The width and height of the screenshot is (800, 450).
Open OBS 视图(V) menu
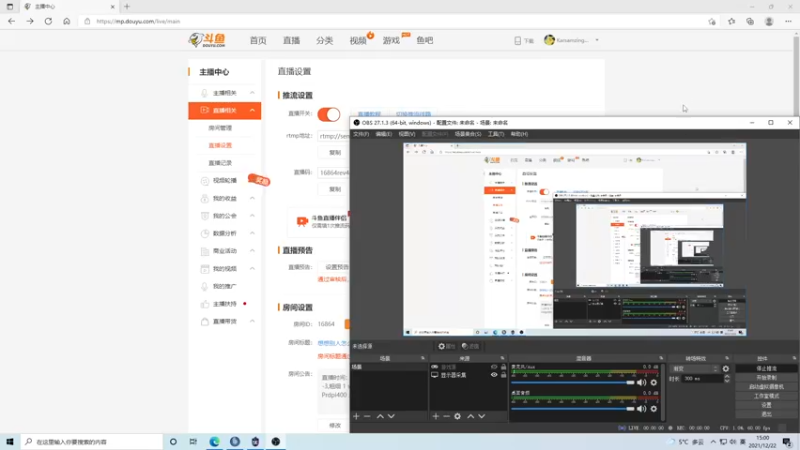[x=407, y=134]
